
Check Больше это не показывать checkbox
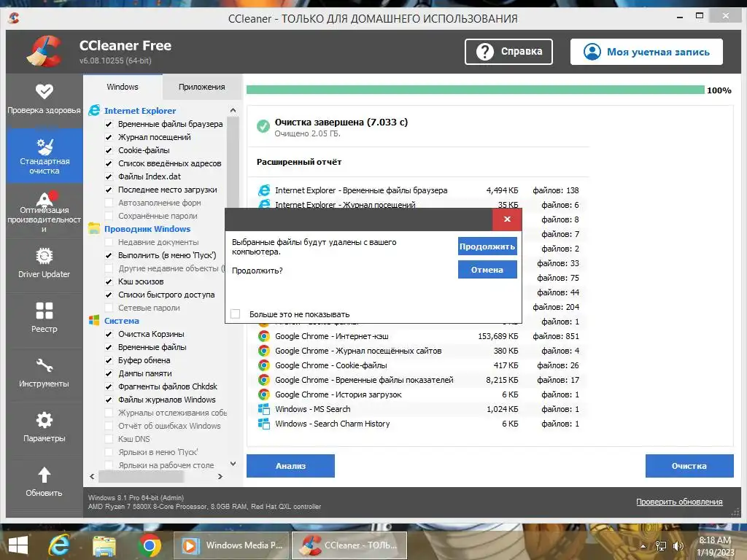(x=236, y=314)
